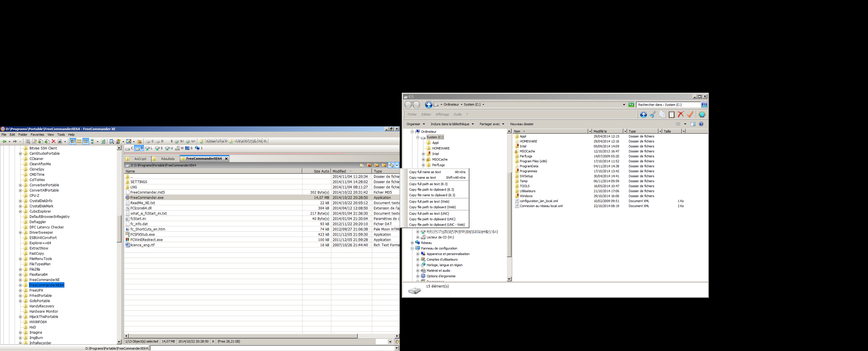
Task: Click the red X delete icon in FreeCommander
Action: point(54,142)
